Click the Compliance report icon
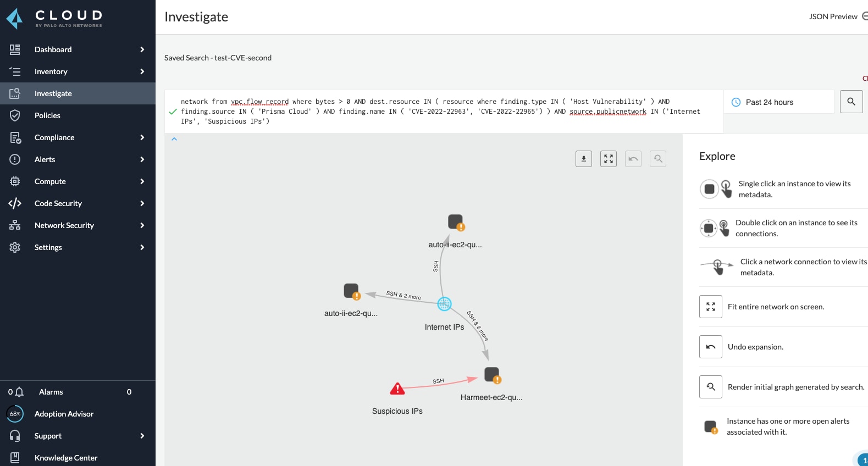The width and height of the screenshot is (868, 466). 15,137
